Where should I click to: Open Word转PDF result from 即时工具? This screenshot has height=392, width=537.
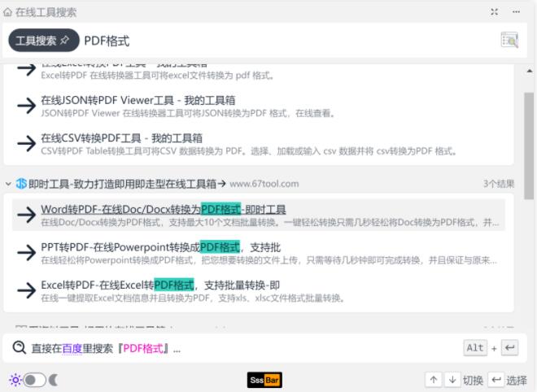point(163,209)
